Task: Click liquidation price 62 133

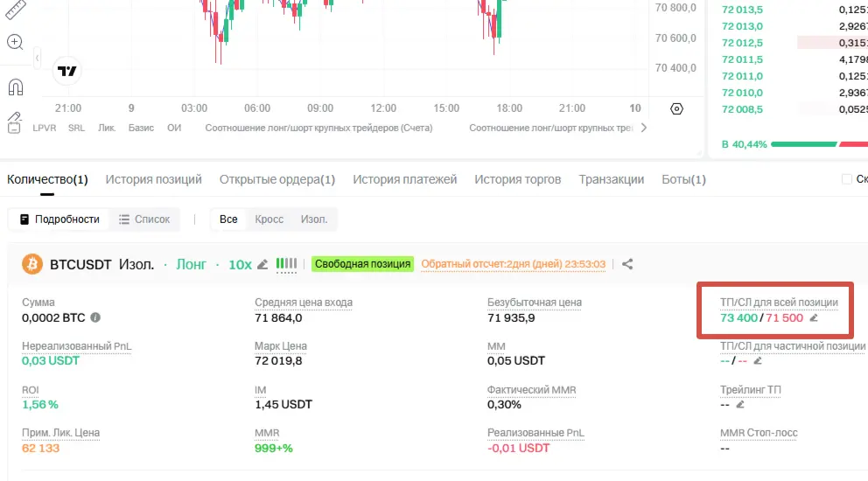Action: point(40,449)
